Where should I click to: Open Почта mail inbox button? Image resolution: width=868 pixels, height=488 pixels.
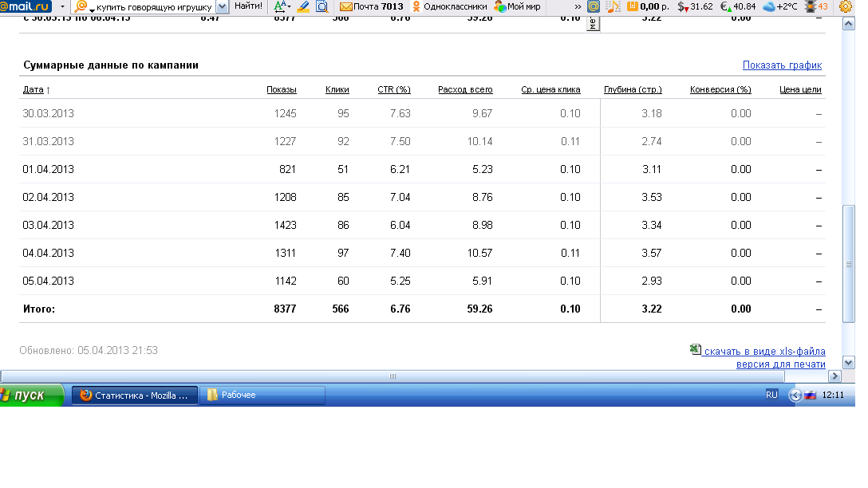tap(371, 6)
